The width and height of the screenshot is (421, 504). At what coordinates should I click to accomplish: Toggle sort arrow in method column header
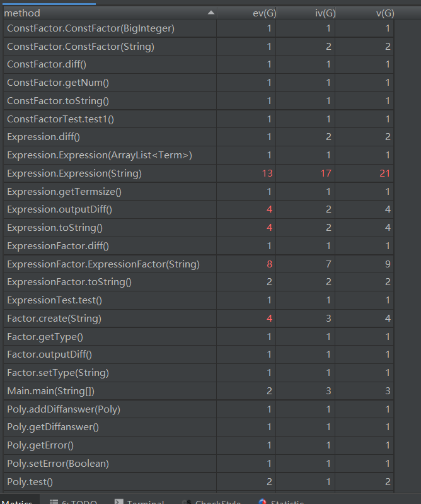[x=211, y=13]
